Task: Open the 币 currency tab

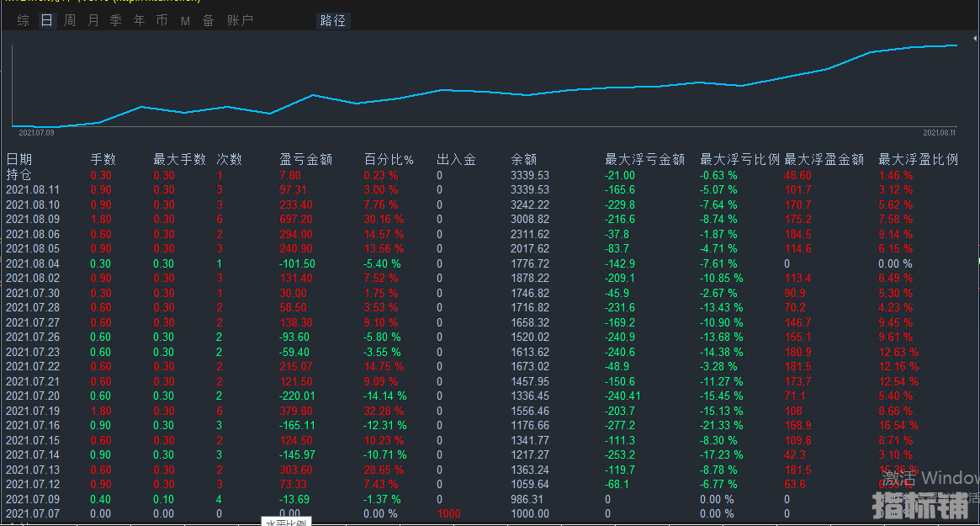Action: pyautogui.click(x=162, y=20)
